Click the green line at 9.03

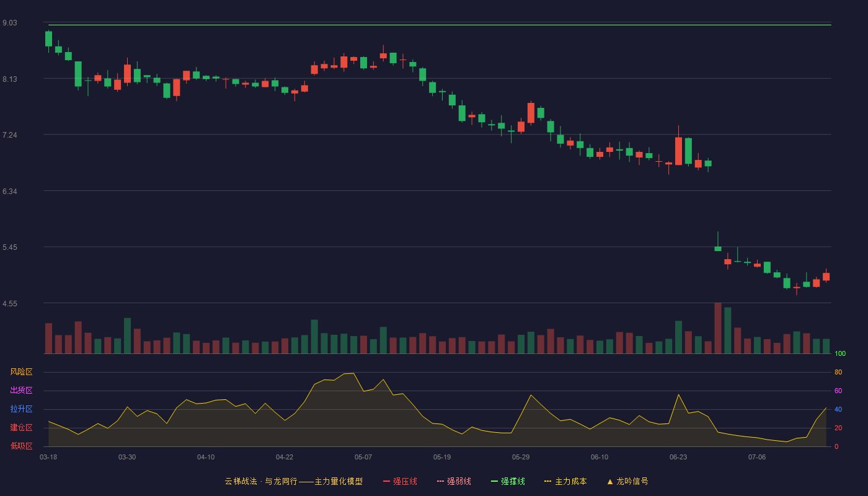pos(440,25)
